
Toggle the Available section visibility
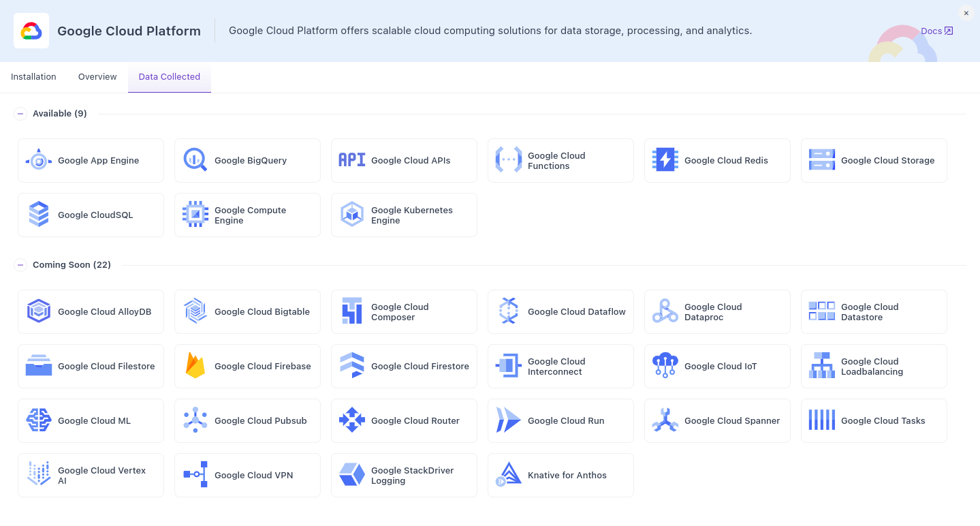click(x=20, y=113)
